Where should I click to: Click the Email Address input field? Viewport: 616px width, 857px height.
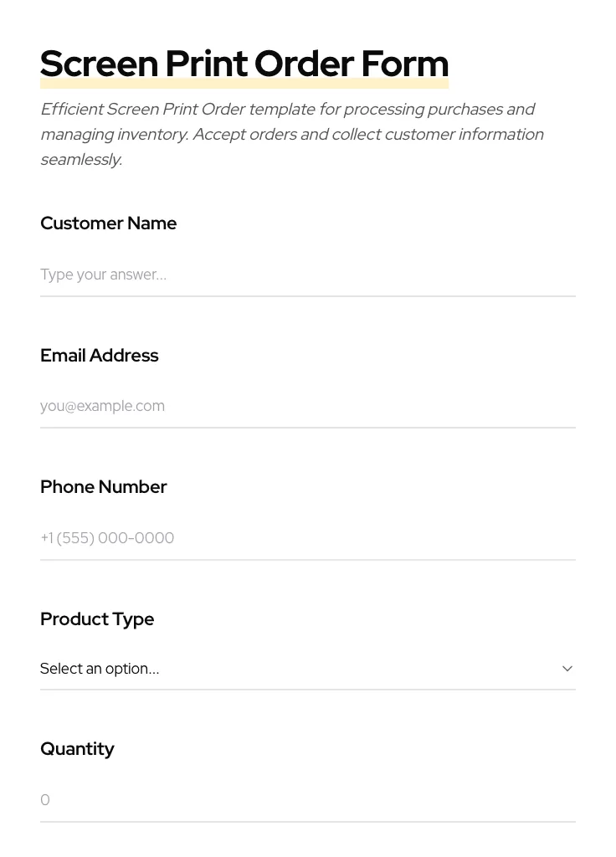click(307, 406)
